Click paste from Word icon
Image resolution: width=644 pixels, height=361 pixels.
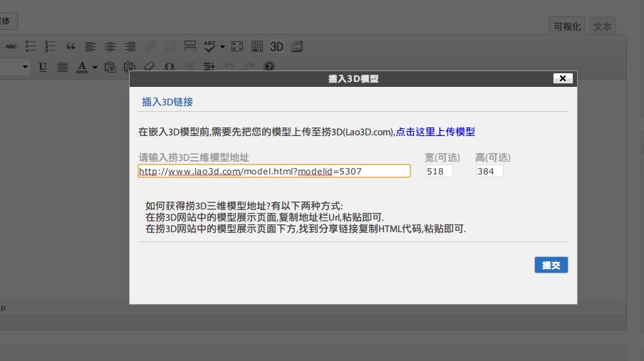click(x=130, y=67)
